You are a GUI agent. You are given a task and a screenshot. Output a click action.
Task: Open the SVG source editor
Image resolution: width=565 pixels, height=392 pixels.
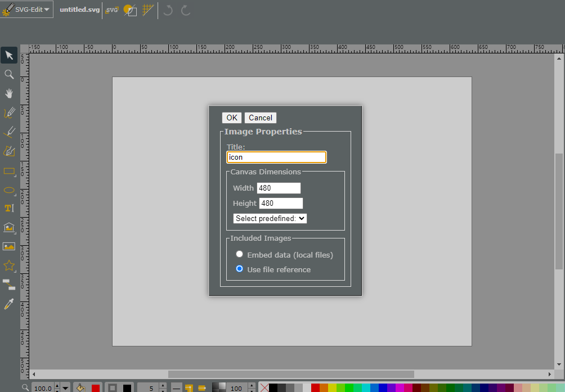pos(111,10)
